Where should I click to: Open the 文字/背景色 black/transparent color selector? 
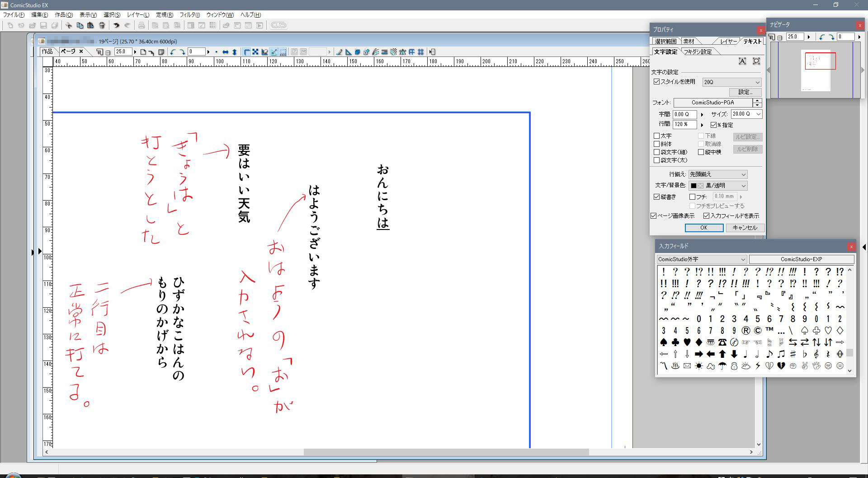coord(717,186)
